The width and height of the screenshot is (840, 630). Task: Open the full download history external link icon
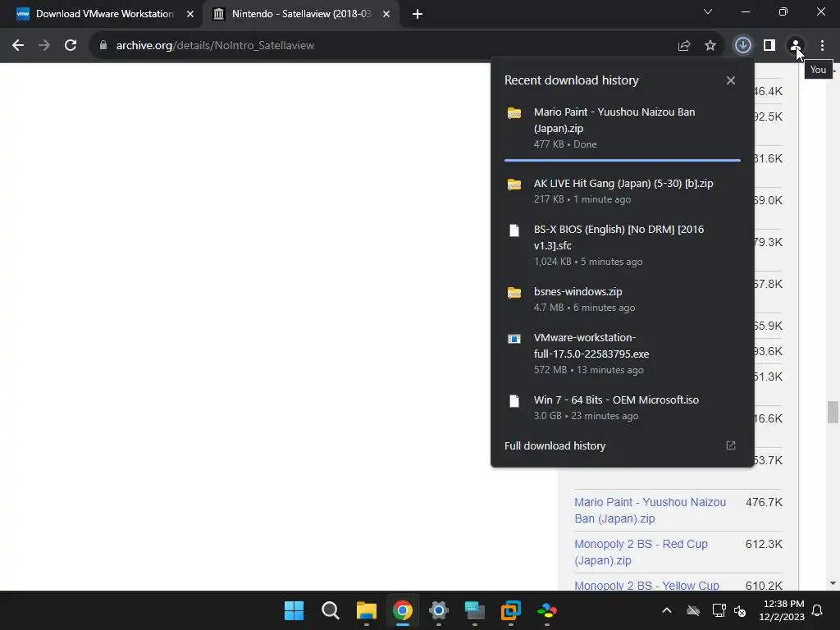coord(731,445)
